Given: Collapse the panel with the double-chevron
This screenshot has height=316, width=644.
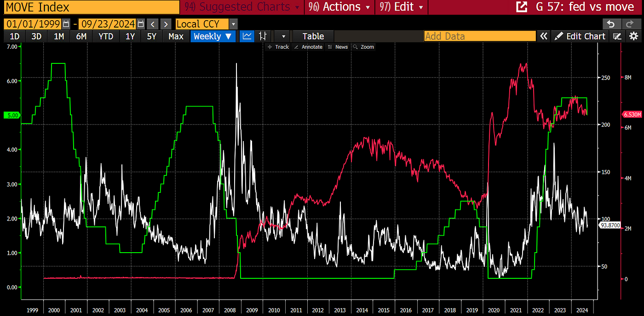Looking at the screenshot, I should tap(543, 36).
